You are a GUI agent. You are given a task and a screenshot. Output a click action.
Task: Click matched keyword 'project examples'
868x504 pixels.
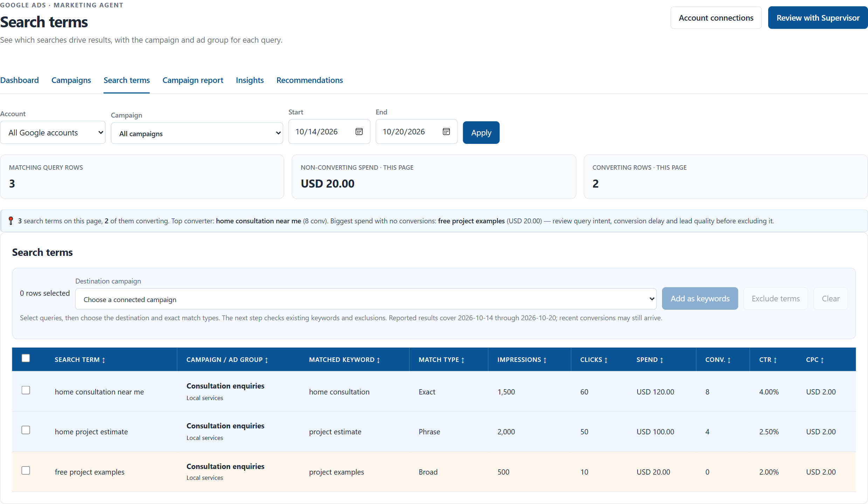pos(336,472)
